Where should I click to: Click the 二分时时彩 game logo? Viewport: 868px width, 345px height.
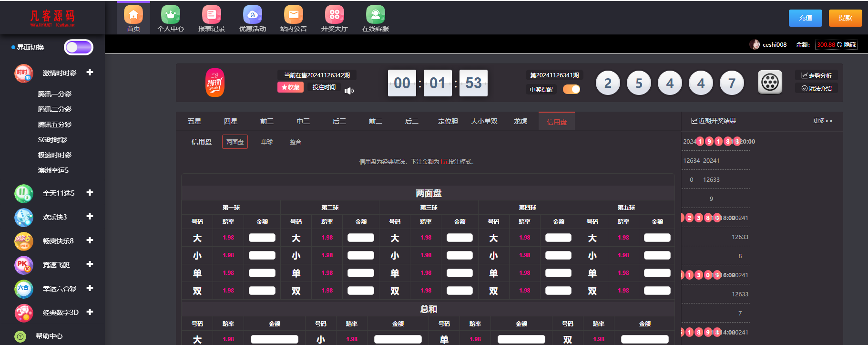pos(215,83)
